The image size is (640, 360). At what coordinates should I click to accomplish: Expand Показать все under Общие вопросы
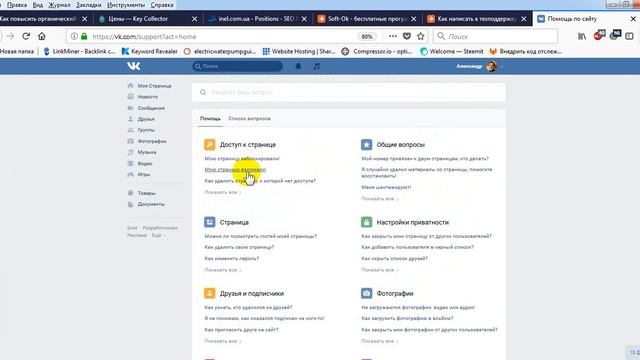click(380, 198)
